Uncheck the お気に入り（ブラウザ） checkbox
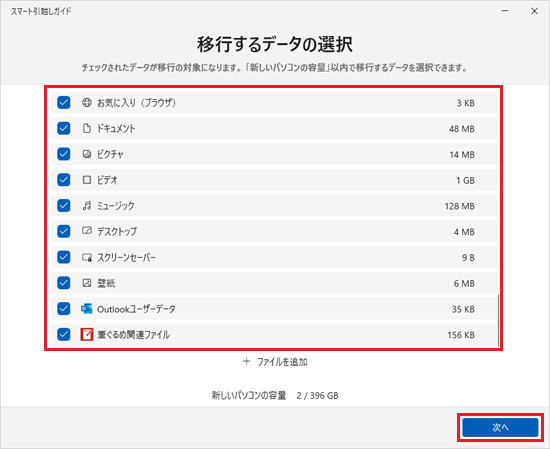550x449 pixels. (x=63, y=103)
